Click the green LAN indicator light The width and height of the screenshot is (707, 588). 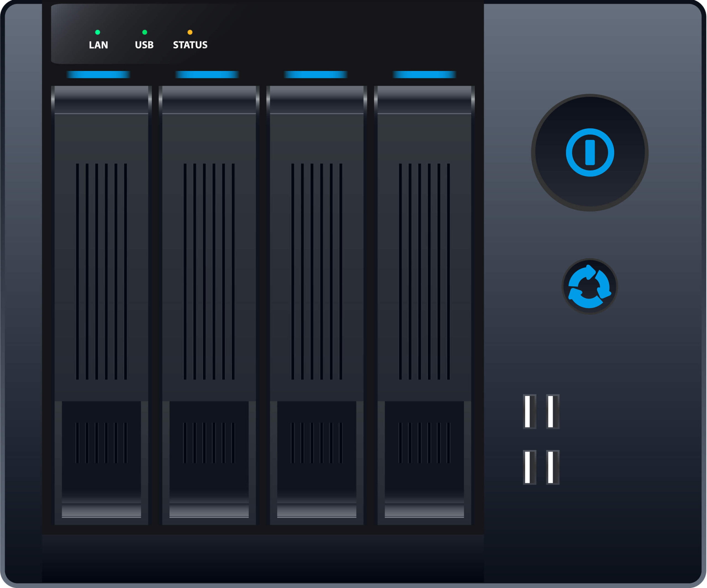coord(98,32)
